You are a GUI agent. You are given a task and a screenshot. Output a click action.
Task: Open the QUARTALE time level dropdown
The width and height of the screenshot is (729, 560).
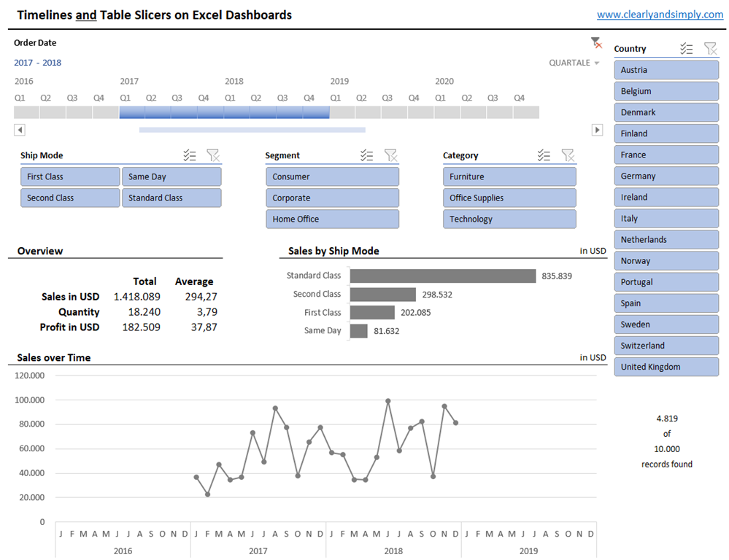pos(574,63)
